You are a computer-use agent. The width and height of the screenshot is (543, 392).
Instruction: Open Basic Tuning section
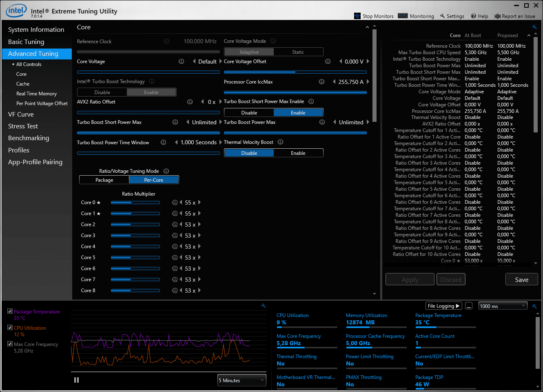tap(26, 42)
